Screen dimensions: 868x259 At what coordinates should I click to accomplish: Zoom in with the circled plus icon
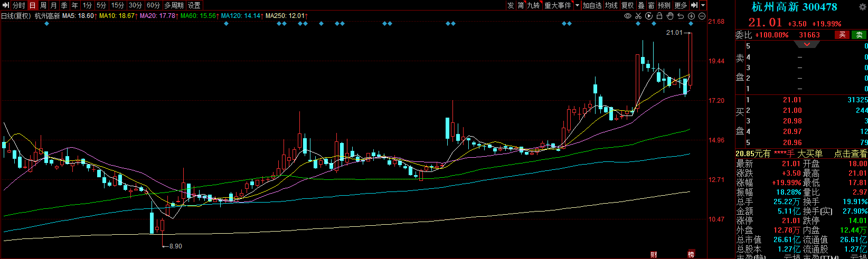point(691,16)
